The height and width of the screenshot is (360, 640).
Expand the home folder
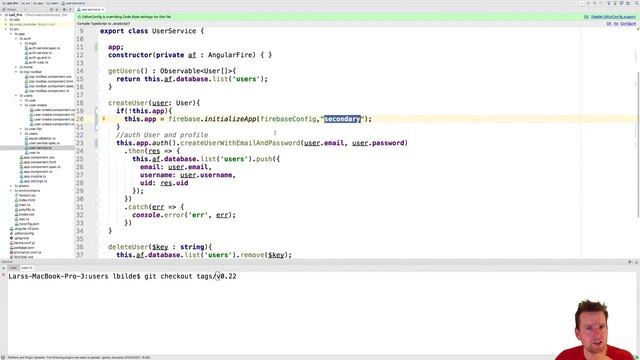pos(16,67)
